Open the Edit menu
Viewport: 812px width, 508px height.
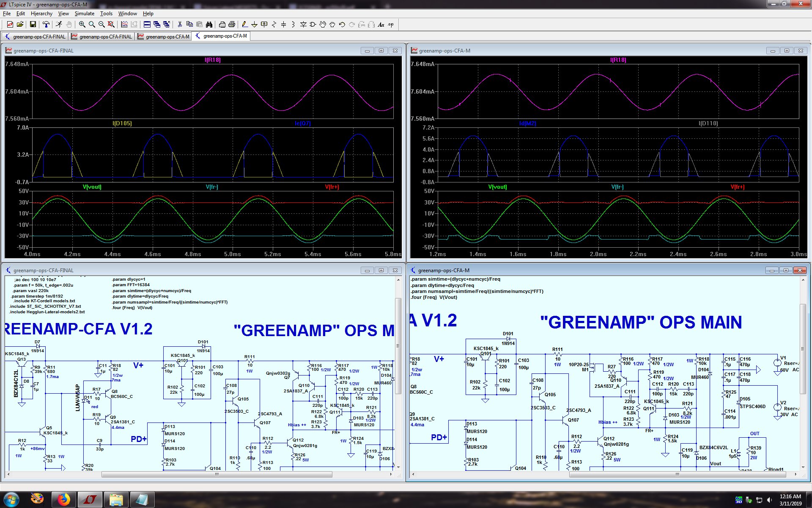point(21,14)
